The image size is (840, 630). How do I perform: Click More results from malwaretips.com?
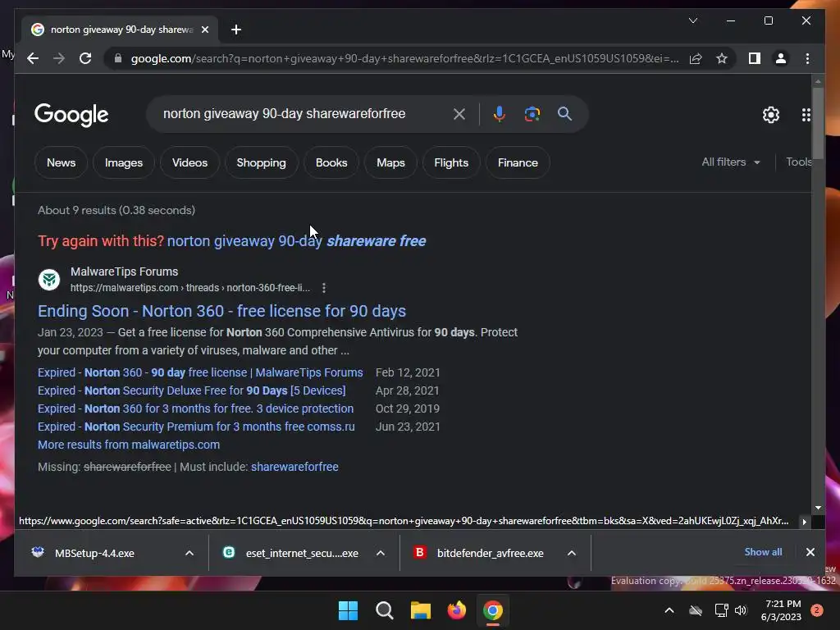click(x=129, y=445)
